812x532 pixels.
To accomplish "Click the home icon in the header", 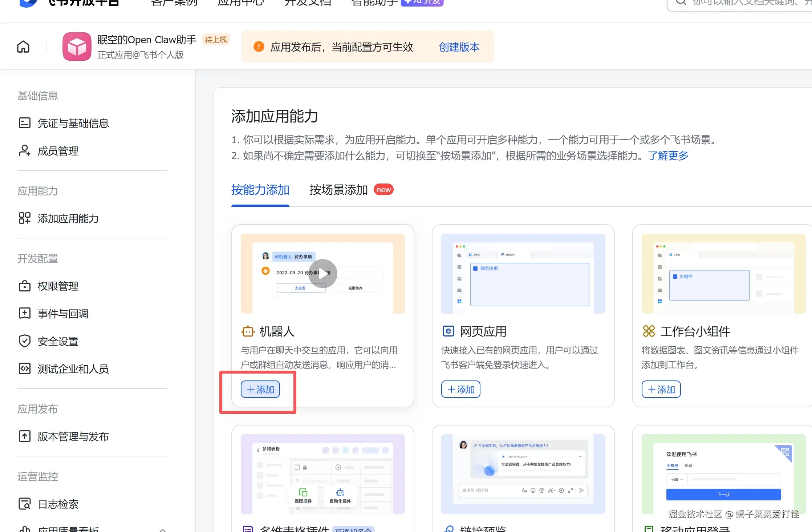I will [x=23, y=47].
